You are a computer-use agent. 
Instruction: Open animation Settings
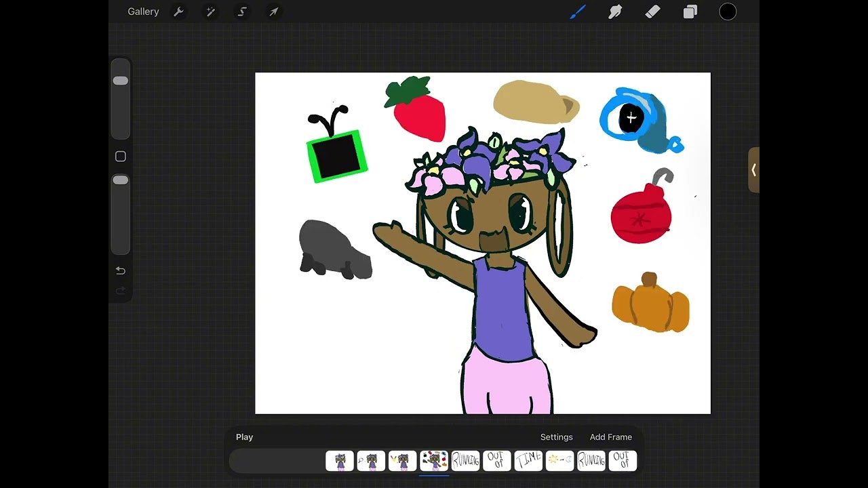pyautogui.click(x=557, y=437)
